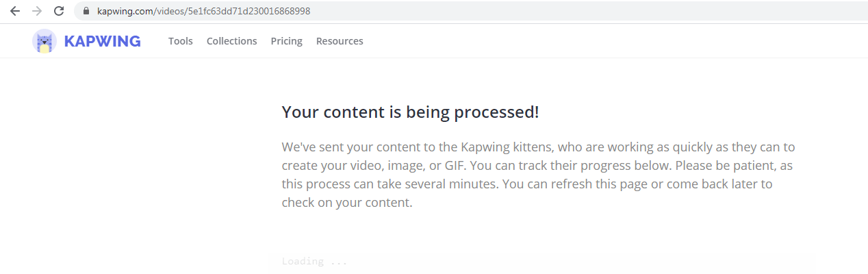Image resolution: width=868 pixels, height=274 pixels.
Task: Reload the page with the refresh icon
Action: pos(59,11)
